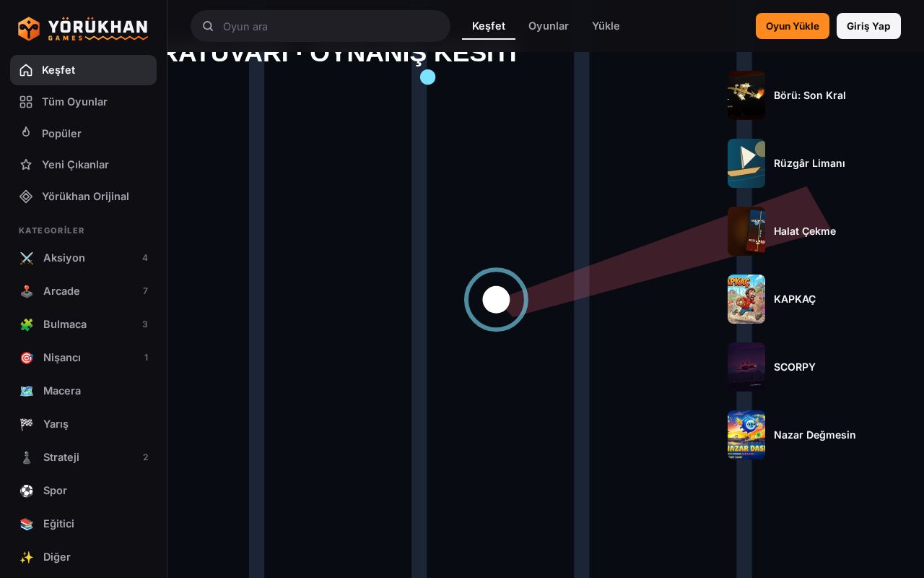
Task: Open the Bulmaca puzzle category
Action: (x=83, y=324)
